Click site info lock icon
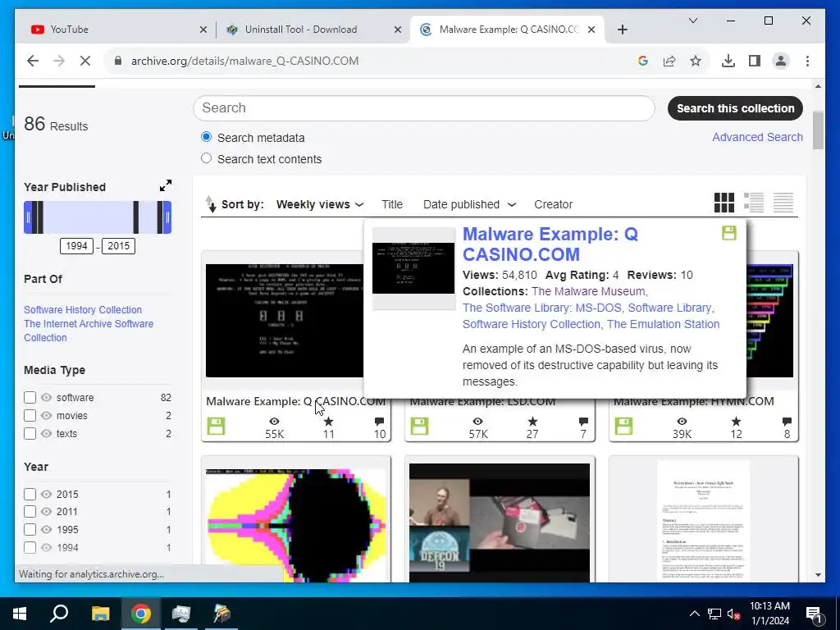This screenshot has width=840, height=630. [x=118, y=61]
